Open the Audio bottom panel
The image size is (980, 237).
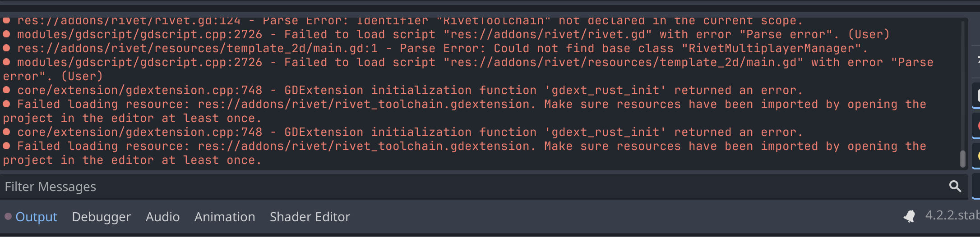click(162, 217)
